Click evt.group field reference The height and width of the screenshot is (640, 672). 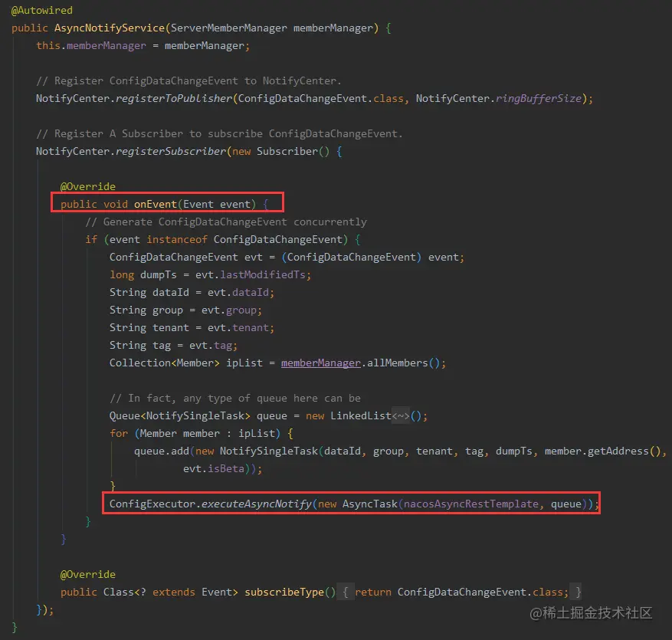click(x=232, y=310)
